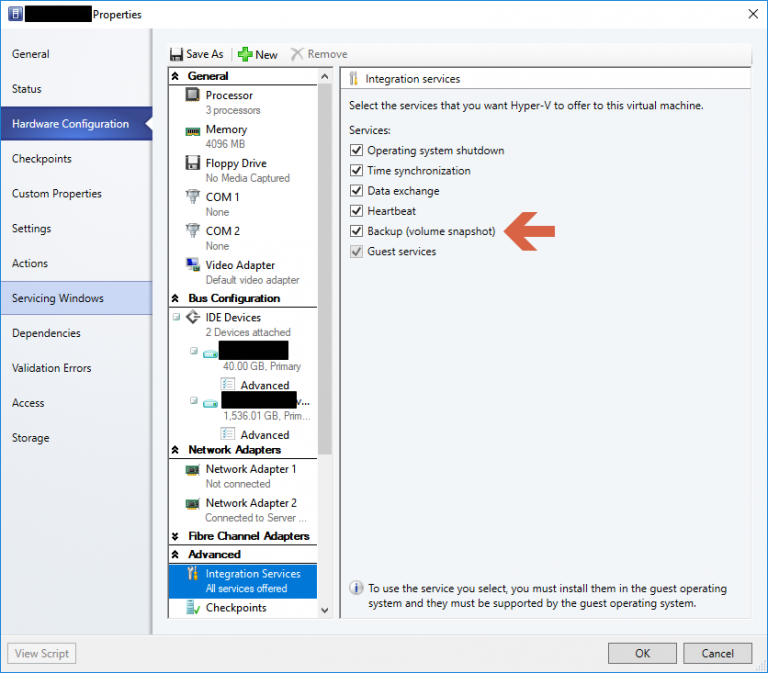Open the Settings page
The width and height of the screenshot is (768, 673).
pyautogui.click(x=76, y=228)
